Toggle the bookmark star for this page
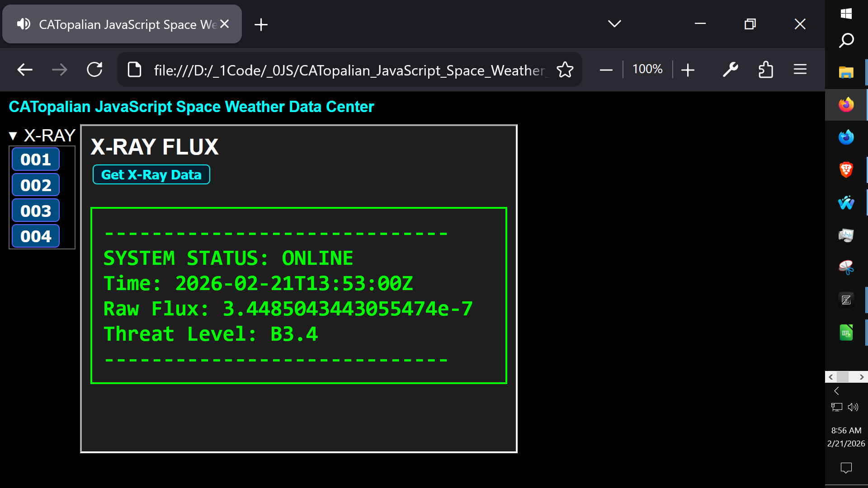 tap(565, 69)
